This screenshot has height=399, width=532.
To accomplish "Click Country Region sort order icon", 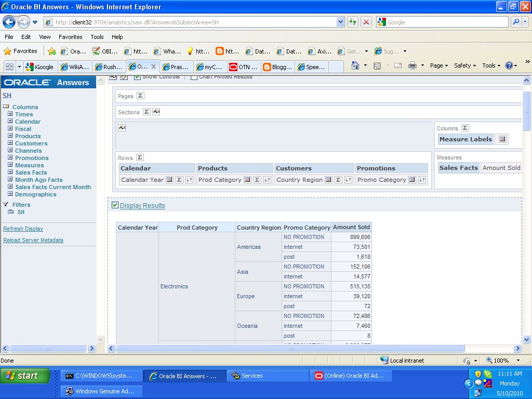I will [348, 180].
